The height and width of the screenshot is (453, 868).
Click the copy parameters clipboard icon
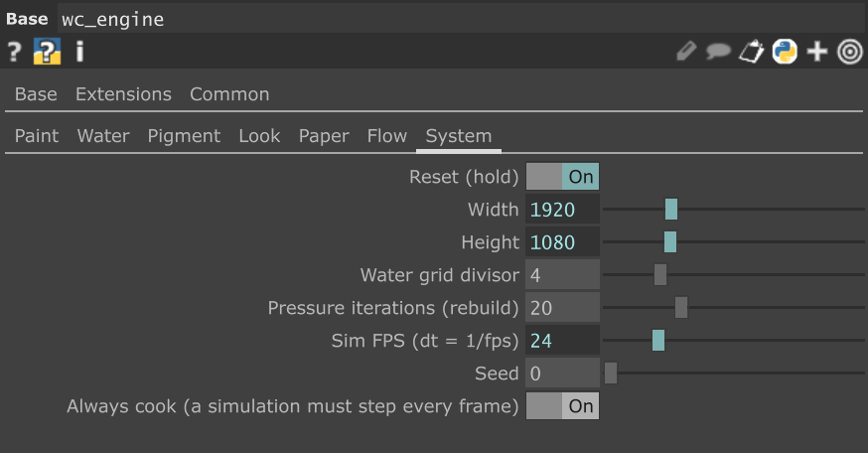pos(751,52)
